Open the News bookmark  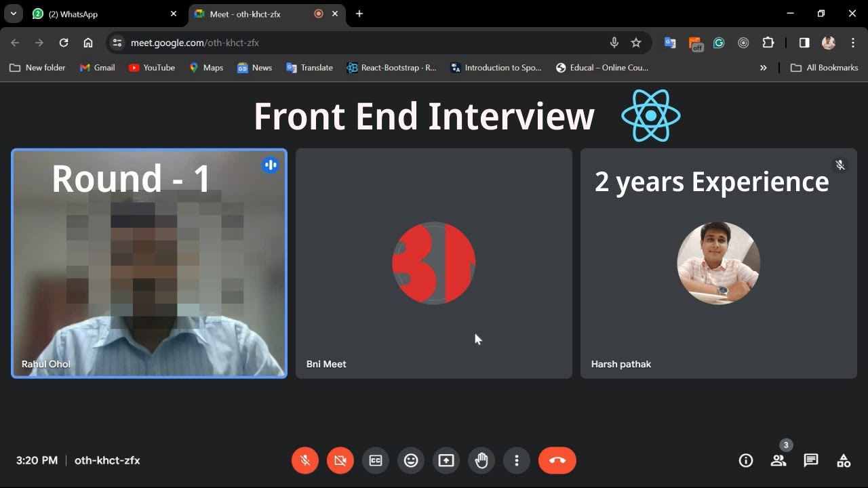tap(254, 68)
